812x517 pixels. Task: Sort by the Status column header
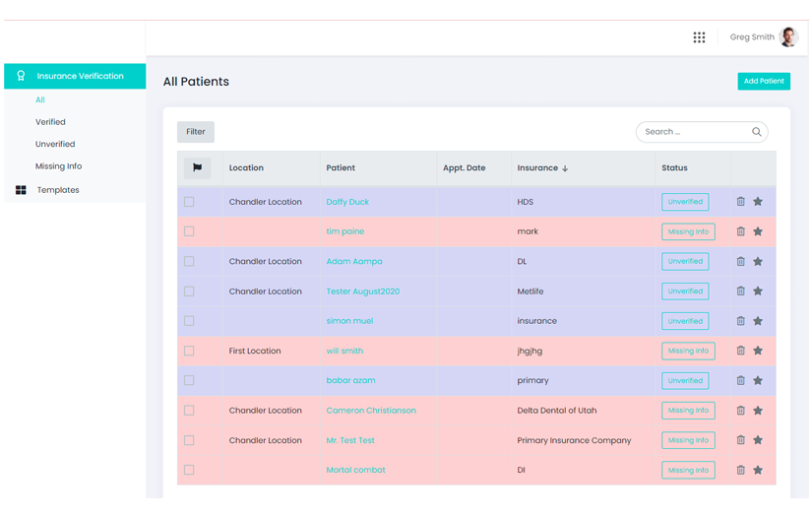click(674, 167)
